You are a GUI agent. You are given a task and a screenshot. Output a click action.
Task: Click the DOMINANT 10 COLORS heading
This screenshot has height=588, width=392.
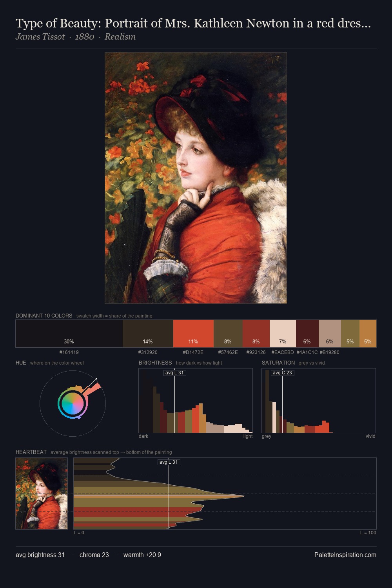point(44,316)
